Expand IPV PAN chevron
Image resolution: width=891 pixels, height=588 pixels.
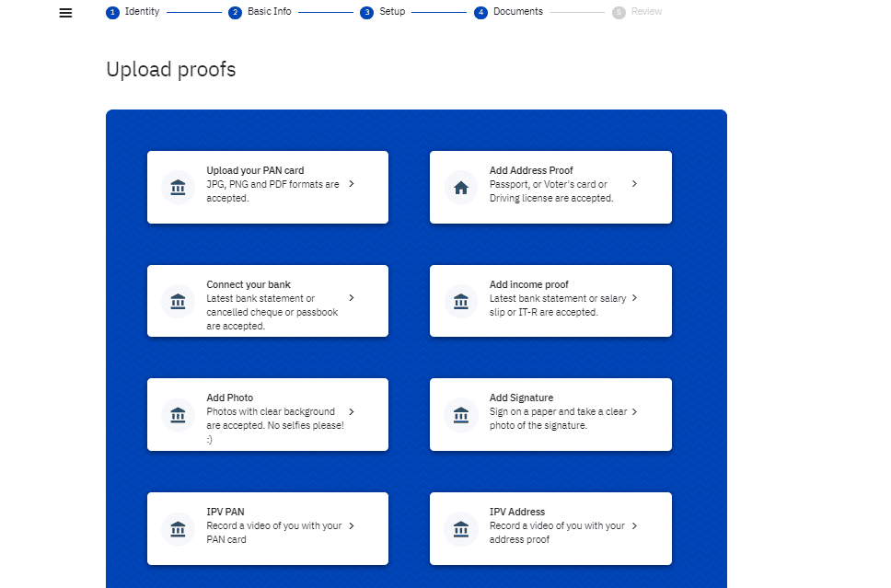(352, 525)
